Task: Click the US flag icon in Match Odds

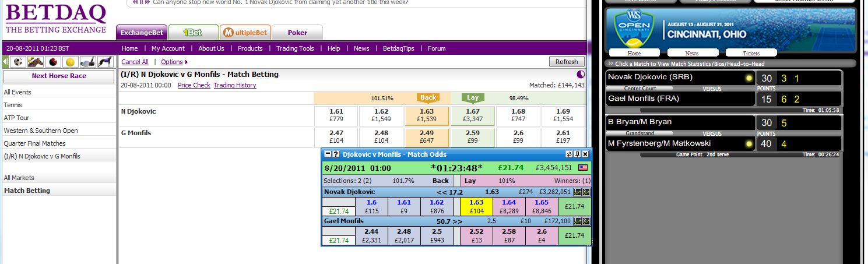Action: click(582, 167)
